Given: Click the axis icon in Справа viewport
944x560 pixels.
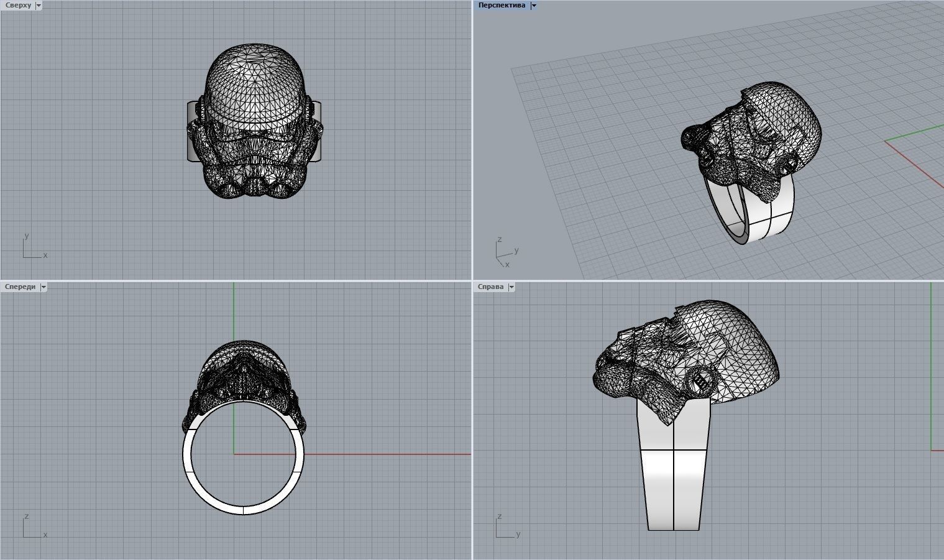Looking at the screenshot, I should click(x=508, y=526).
